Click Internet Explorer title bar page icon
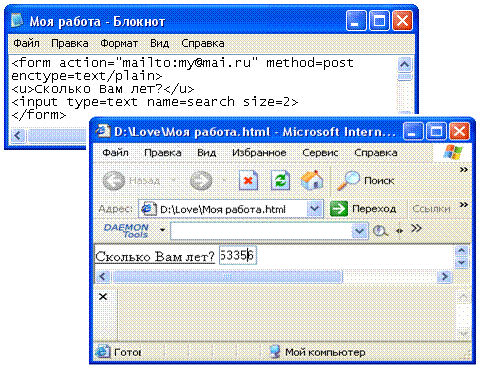This screenshot has width=480, height=368. [103, 131]
